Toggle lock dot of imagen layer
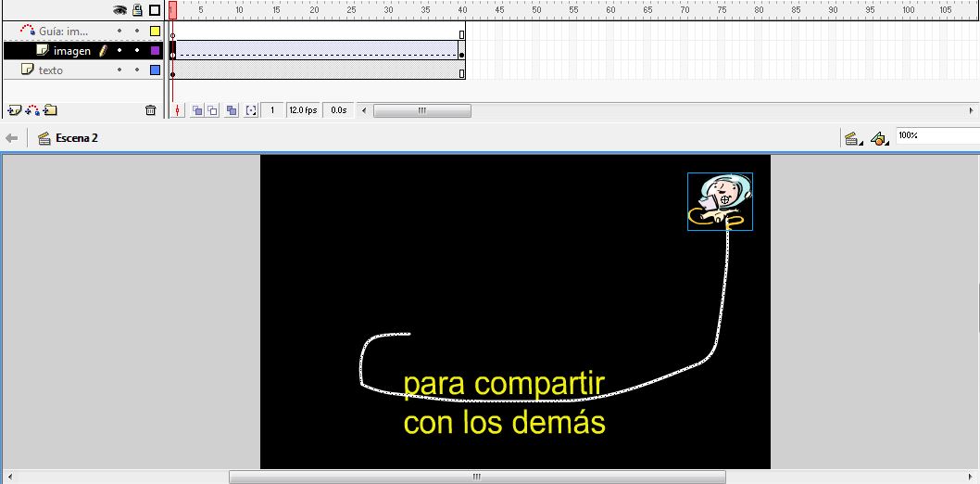This screenshot has height=484, width=980. 137,51
